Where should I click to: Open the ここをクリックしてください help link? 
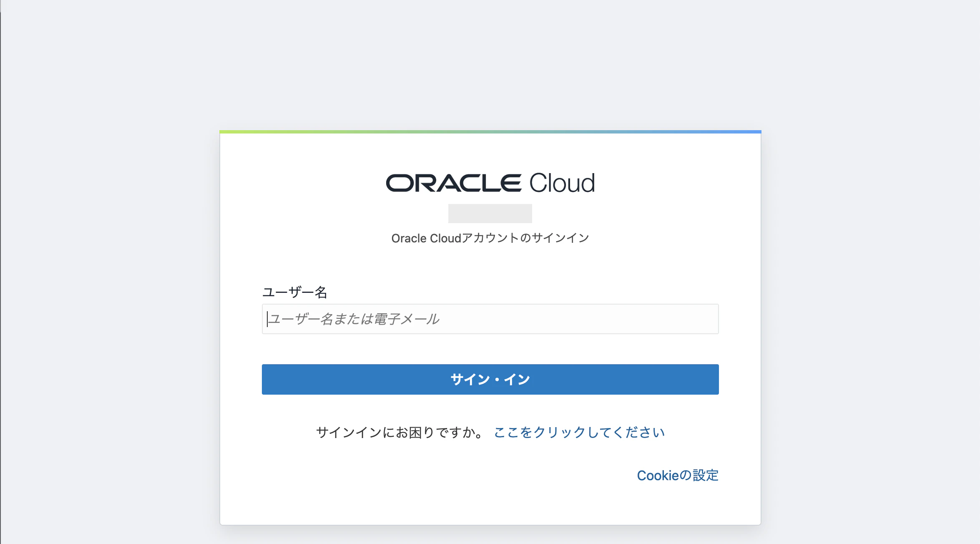tap(579, 433)
